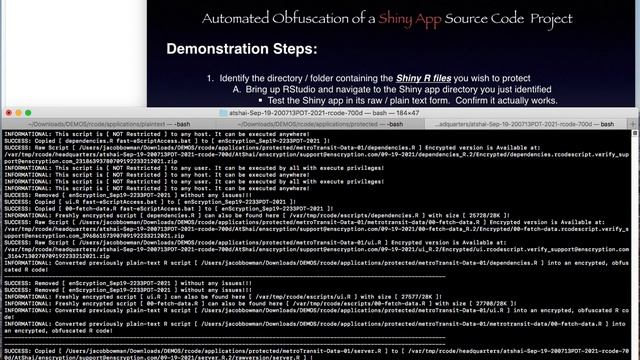Maximize the terminal with green button
The image size is (640, 360).
(x=28, y=113)
